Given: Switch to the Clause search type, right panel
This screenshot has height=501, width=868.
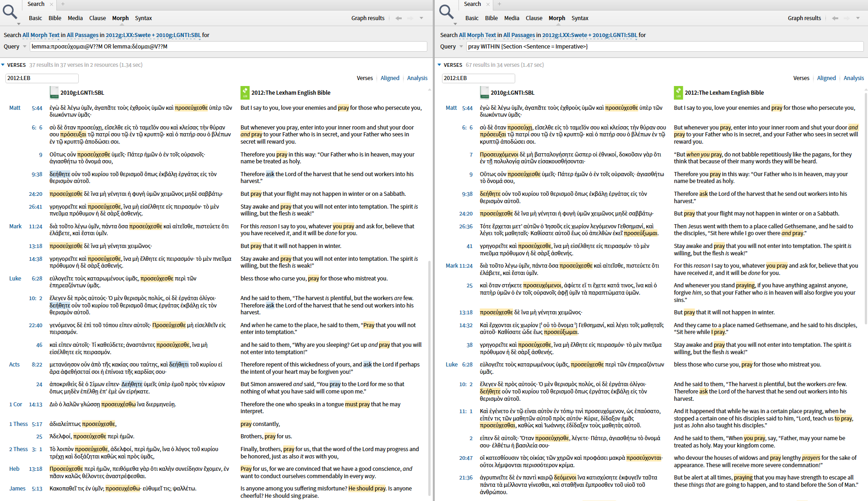Looking at the screenshot, I should point(534,18).
